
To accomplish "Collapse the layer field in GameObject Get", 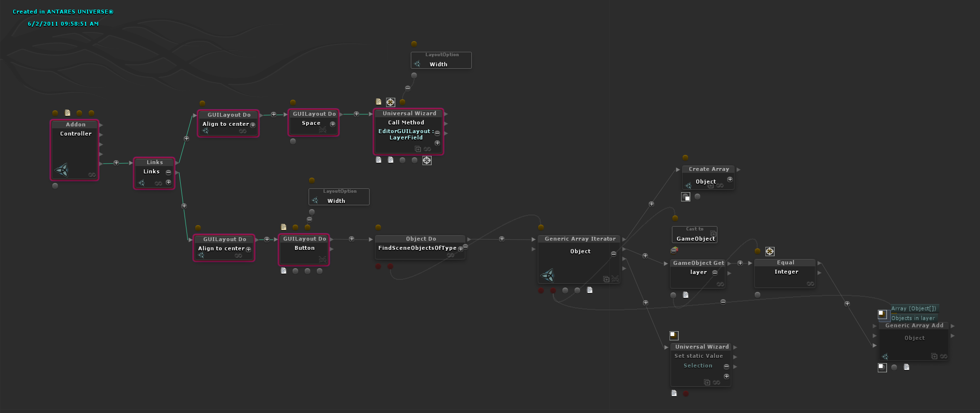I will tap(715, 272).
